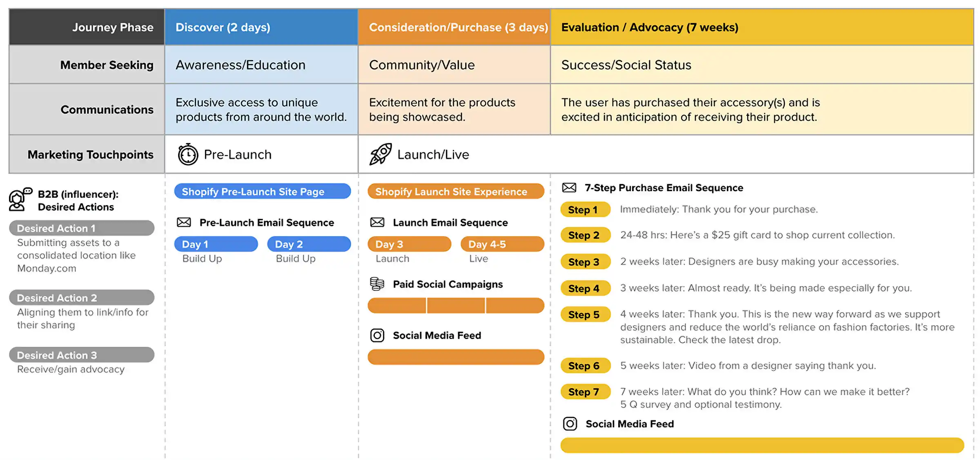Click the Step 5 yellow badge
Image resolution: width=980 pixels, height=460 pixels.
click(585, 315)
